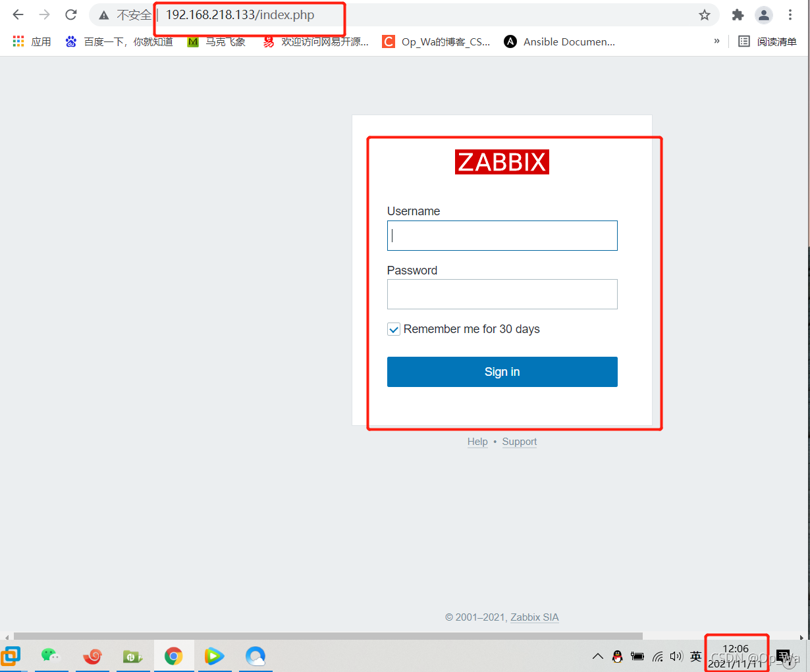Screen dimensions: 810x672
Task: Open the 应用 apps bookmark
Action: (x=32, y=41)
